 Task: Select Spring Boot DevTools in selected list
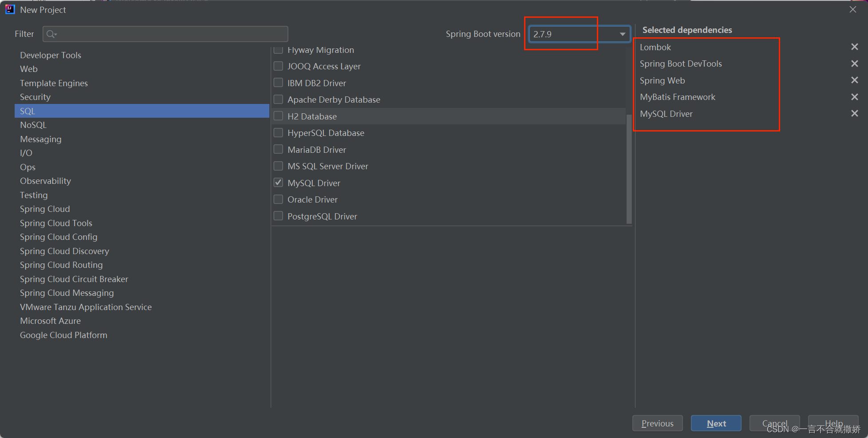click(681, 64)
